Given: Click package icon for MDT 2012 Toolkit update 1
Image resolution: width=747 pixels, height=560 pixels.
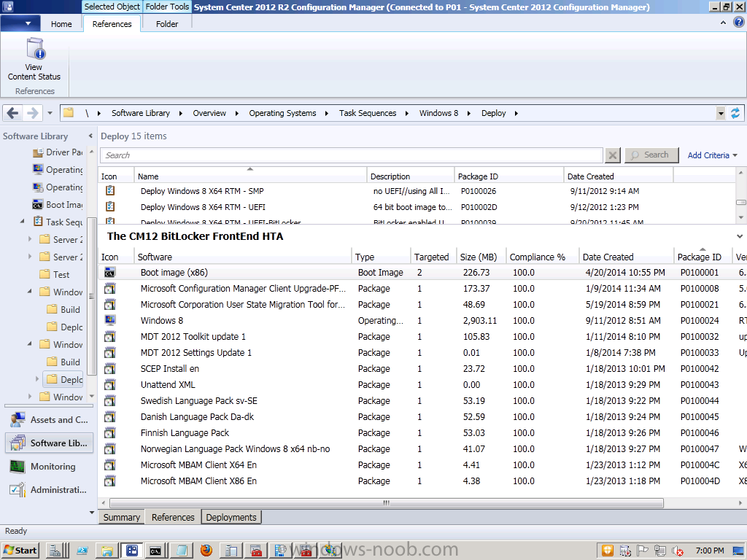Looking at the screenshot, I should pyautogui.click(x=110, y=337).
